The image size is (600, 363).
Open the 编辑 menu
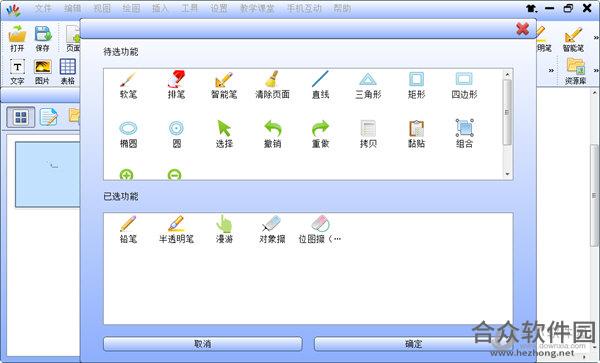72,8
